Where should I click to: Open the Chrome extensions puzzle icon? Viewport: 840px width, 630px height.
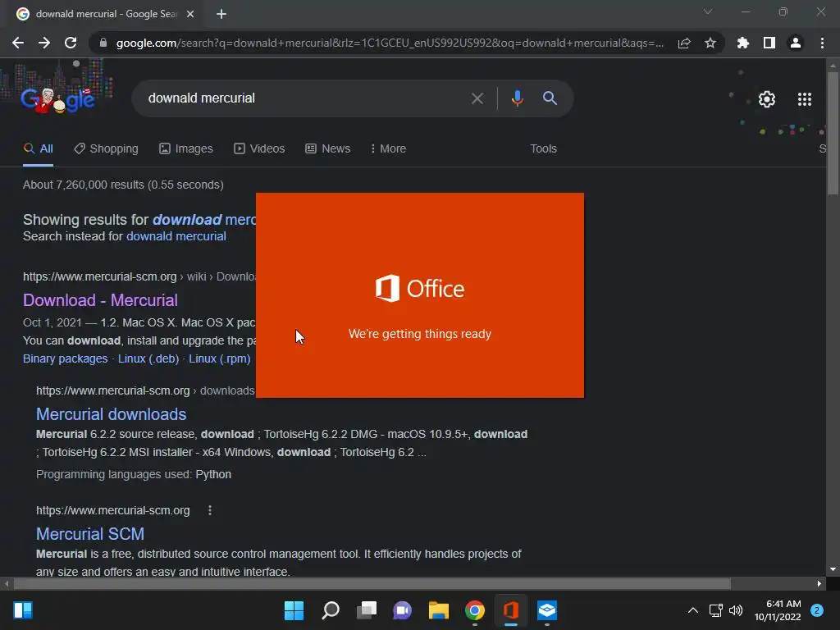point(743,43)
